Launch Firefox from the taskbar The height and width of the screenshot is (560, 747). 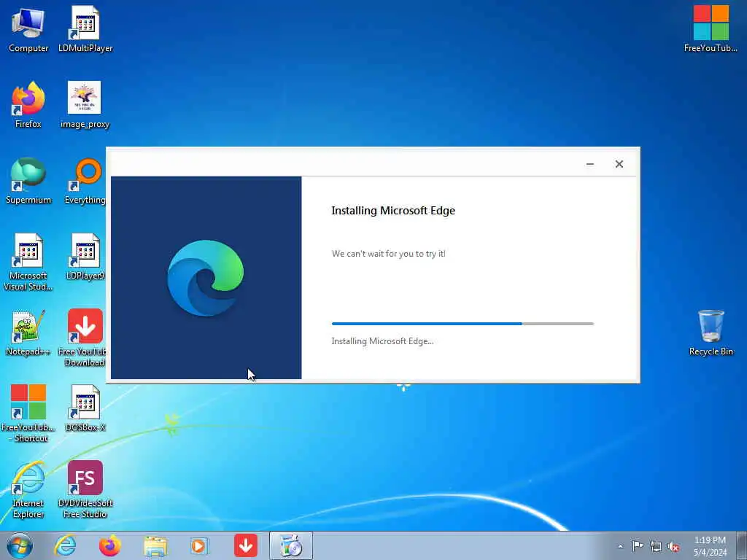coord(110,545)
